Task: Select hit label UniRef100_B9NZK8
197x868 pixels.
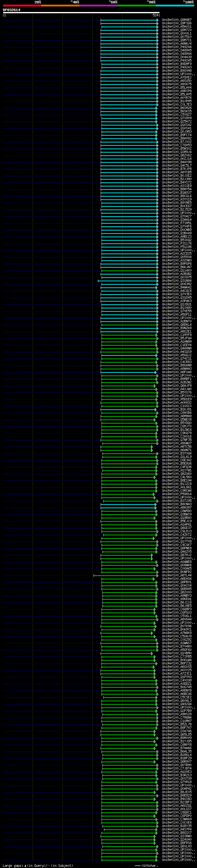Action: (177, 328)
